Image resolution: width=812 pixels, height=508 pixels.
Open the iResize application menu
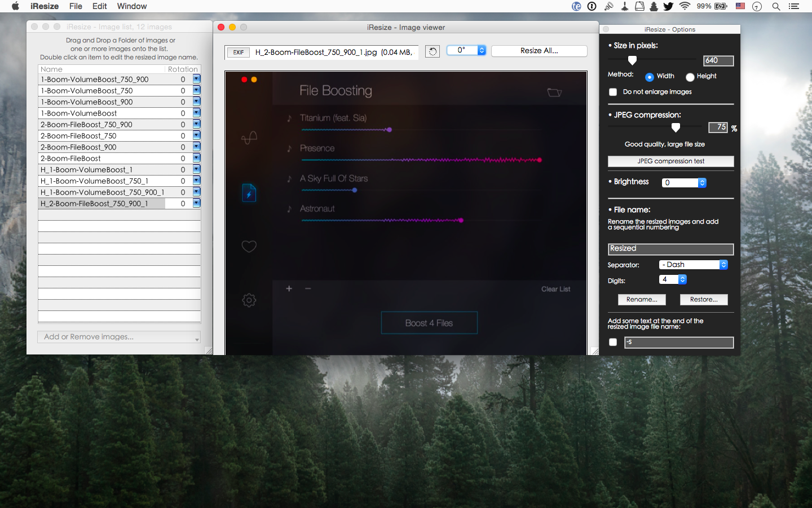45,6
